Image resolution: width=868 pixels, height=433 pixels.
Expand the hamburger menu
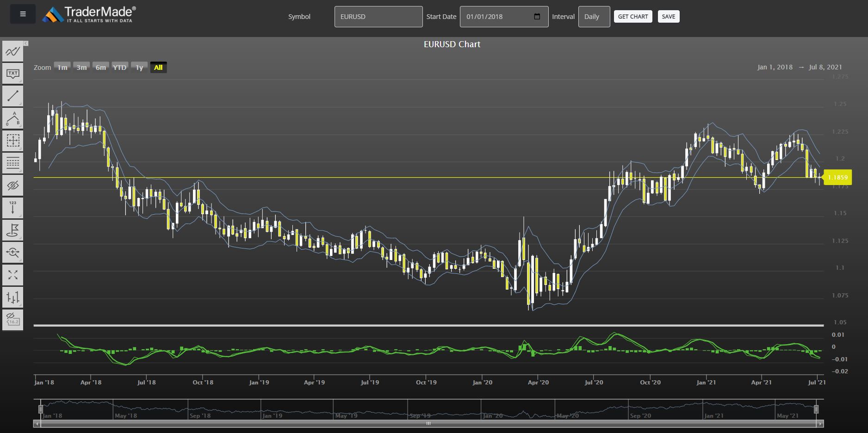point(22,13)
